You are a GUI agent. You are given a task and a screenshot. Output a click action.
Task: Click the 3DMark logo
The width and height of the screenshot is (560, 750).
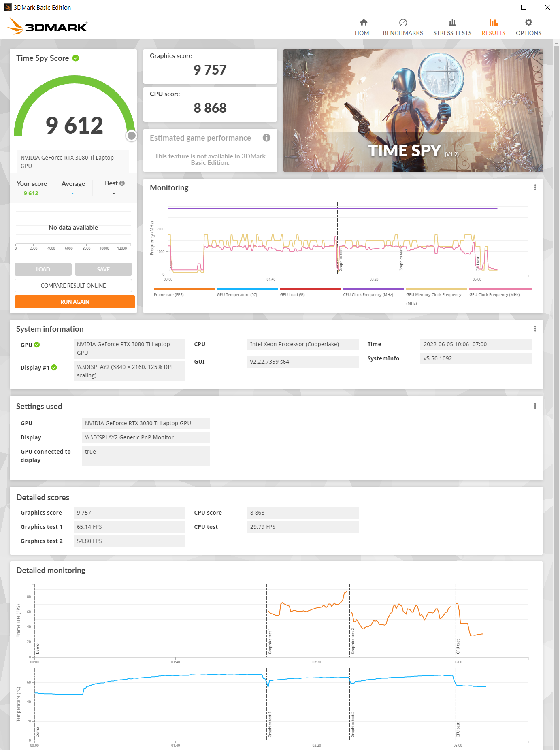click(x=47, y=26)
